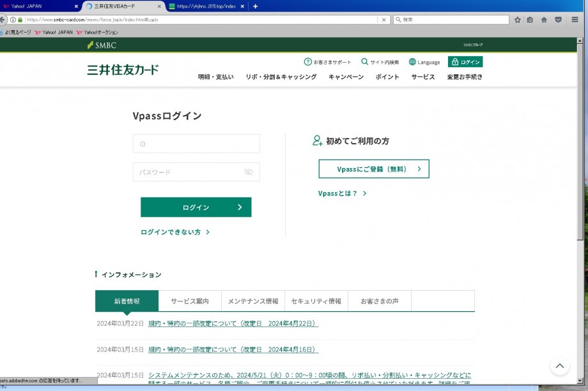Image resolution: width=588 pixels, height=391 pixels.
Task: Close the 三井住友VISAカード browser tab
Action: pyautogui.click(x=159, y=6)
